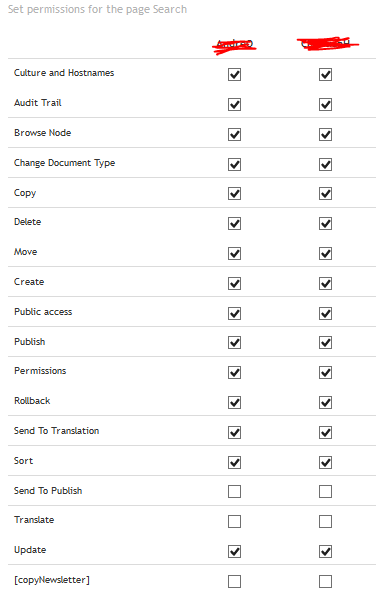Uncheck Update permission for first user
The image size is (390, 603).
coord(234,551)
